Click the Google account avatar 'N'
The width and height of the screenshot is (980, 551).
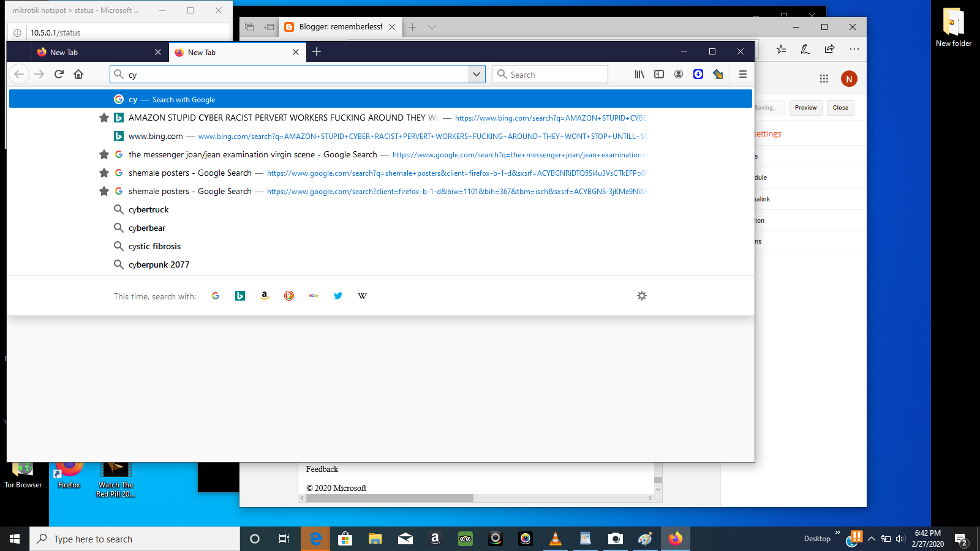click(x=849, y=78)
